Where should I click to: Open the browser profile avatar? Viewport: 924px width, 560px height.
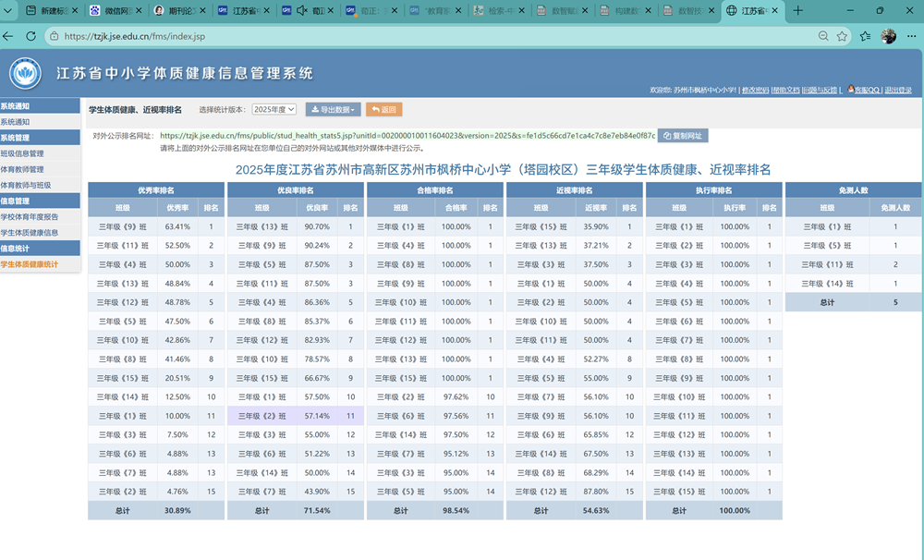click(888, 36)
